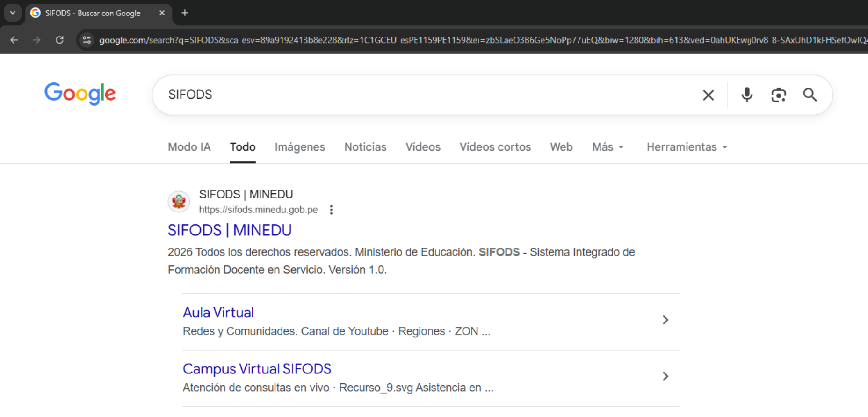The image size is (868, 417).
Task: Clear the search box text
Action: [708, 95]
